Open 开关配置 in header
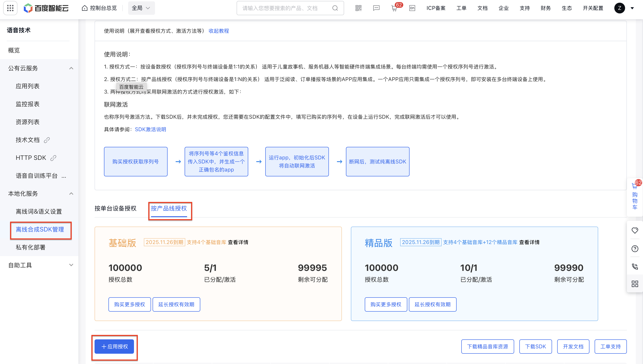643x364 pixels. [x=593, y=8]
